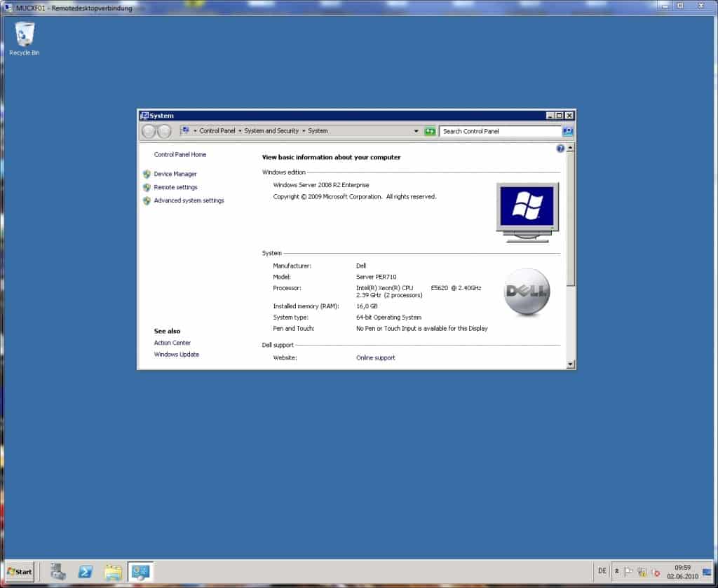Open Help via blue question mark icon
718x588 pixels.
(x=560, y=149)
